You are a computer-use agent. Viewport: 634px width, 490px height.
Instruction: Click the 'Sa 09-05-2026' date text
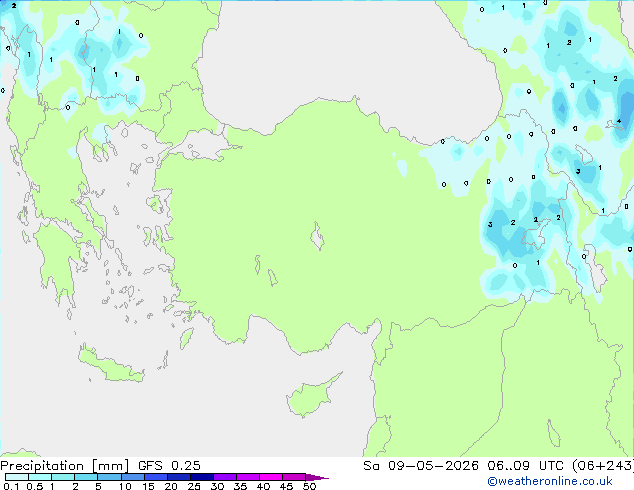point(421,466)
